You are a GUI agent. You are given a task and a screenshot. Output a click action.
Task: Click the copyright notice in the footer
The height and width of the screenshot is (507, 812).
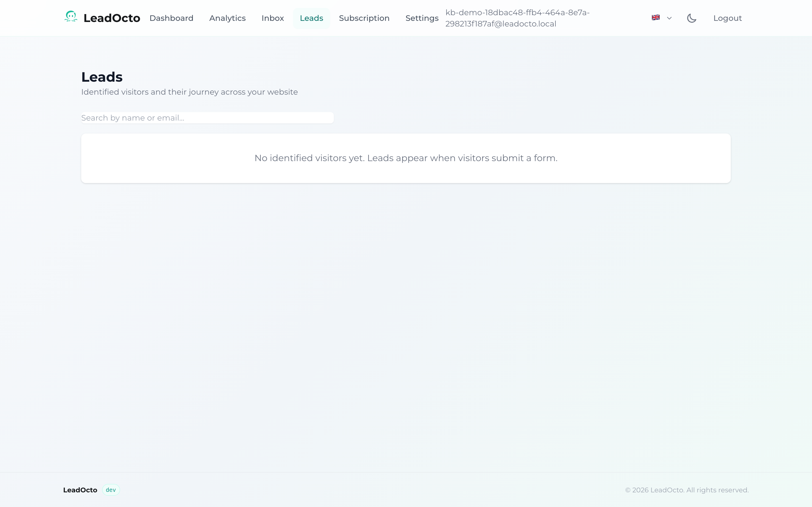click(x=687, y=490)
